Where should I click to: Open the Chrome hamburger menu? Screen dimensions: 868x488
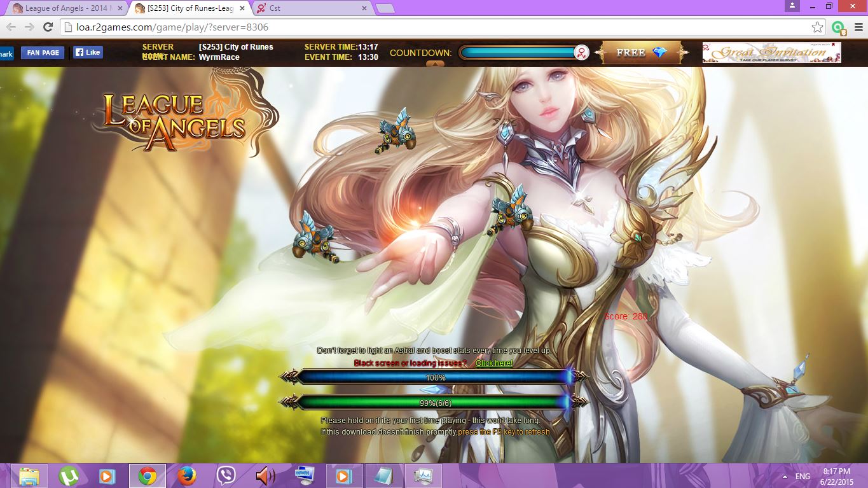pos(858,27)
